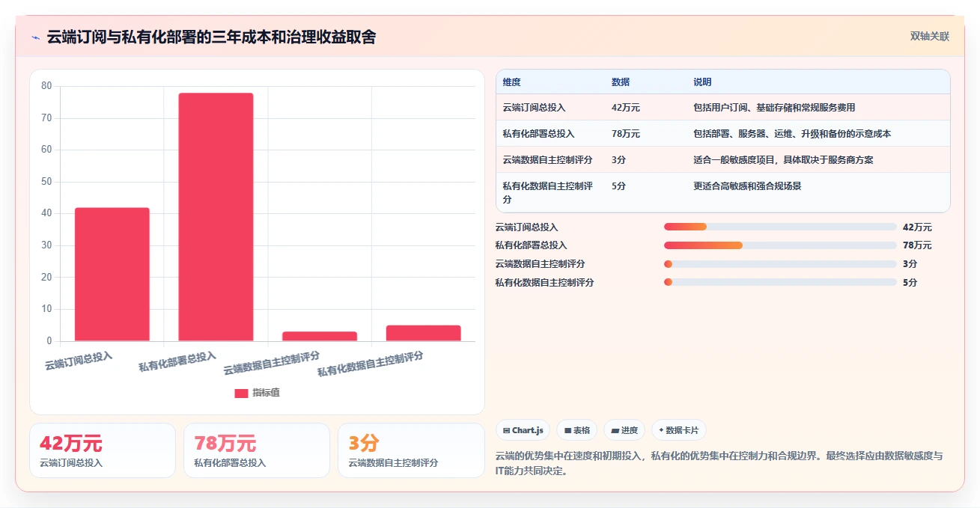Select the tallest bar for 私有化部署总投入
980x508 pixels.
tap(216, 217)
